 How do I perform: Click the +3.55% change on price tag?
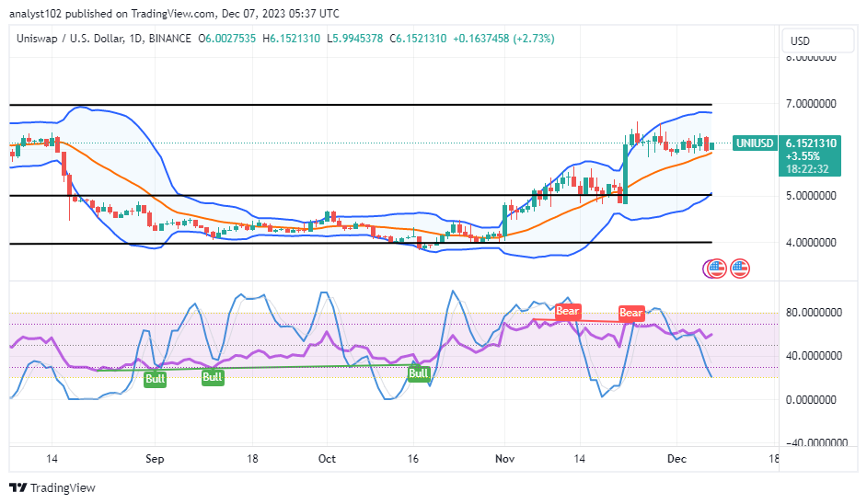pos(803,156)
